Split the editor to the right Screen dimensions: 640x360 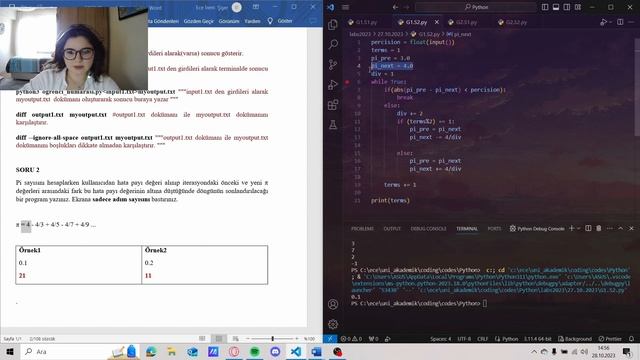pos(620,22)
